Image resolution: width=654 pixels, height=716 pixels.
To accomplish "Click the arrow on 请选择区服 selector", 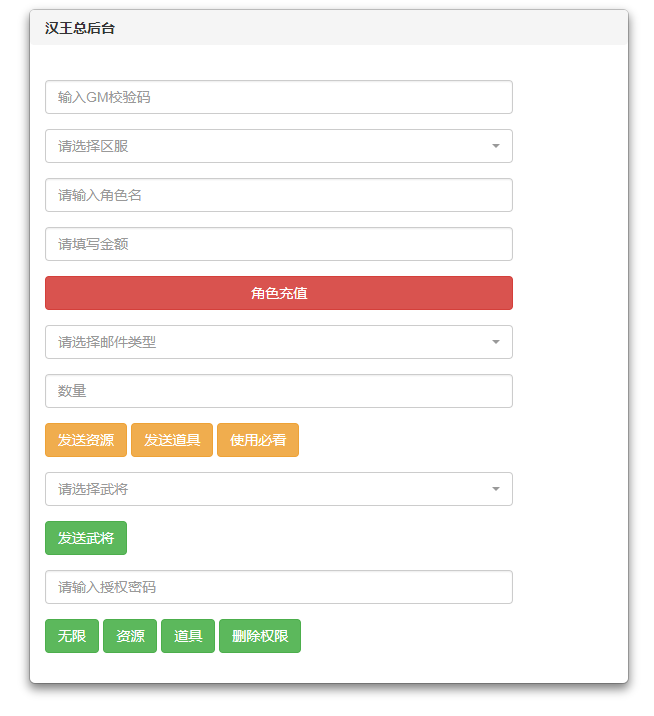I will tap(495, 146).
